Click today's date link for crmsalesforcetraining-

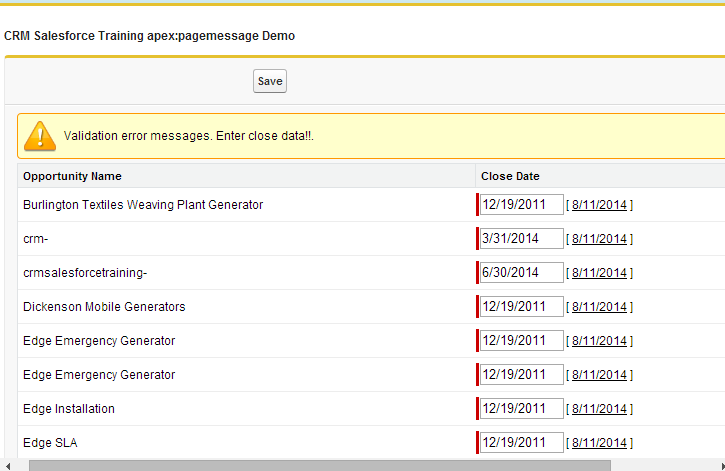(x=599, y=273)
